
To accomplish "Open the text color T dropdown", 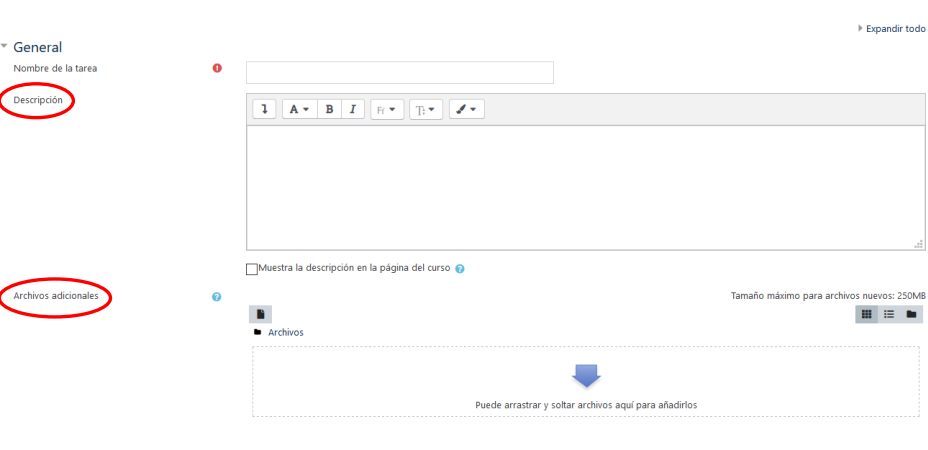I will coord(426,110).
